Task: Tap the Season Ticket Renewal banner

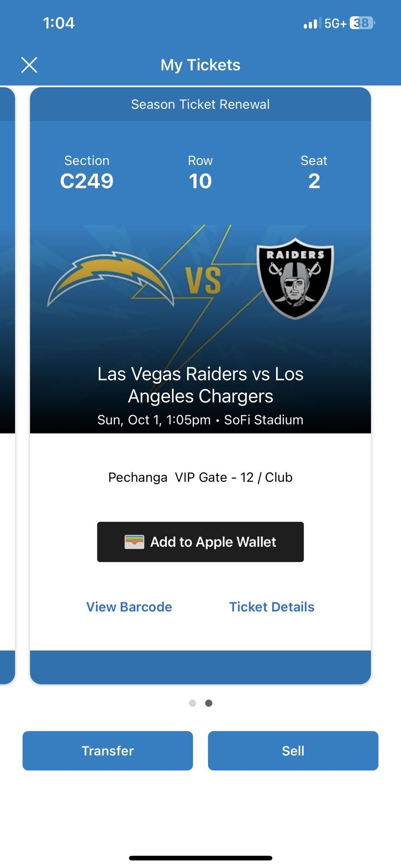Action: [x=200, y=104]
